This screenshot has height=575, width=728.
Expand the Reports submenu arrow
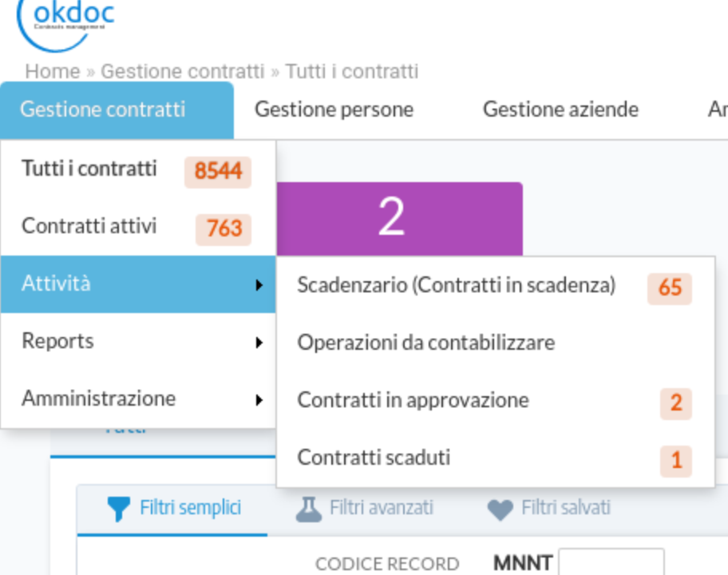tap(259, 343)
